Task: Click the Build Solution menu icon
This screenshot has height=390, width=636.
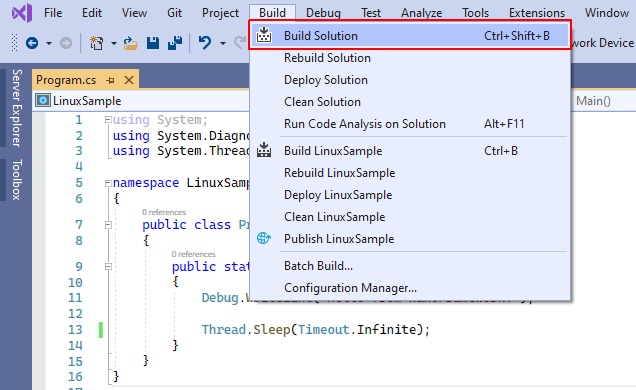Action: pyautogui.click(x=264, y=35)
